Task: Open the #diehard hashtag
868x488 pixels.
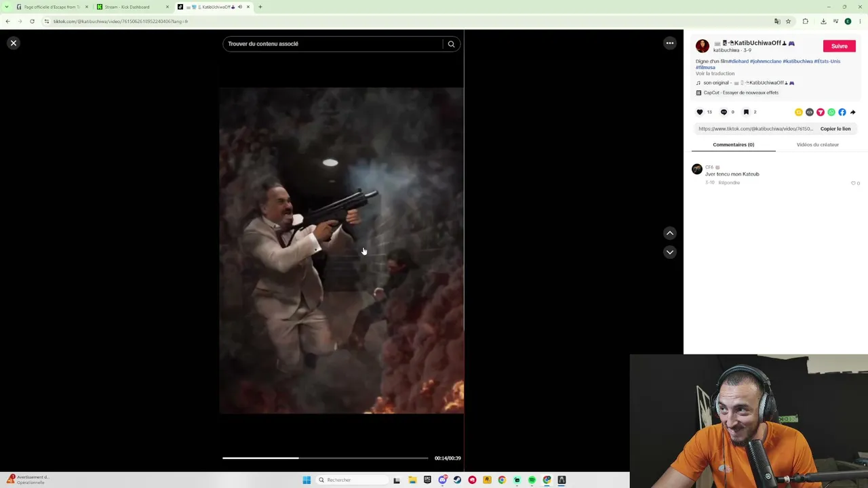Action: (x=738, y=62)
